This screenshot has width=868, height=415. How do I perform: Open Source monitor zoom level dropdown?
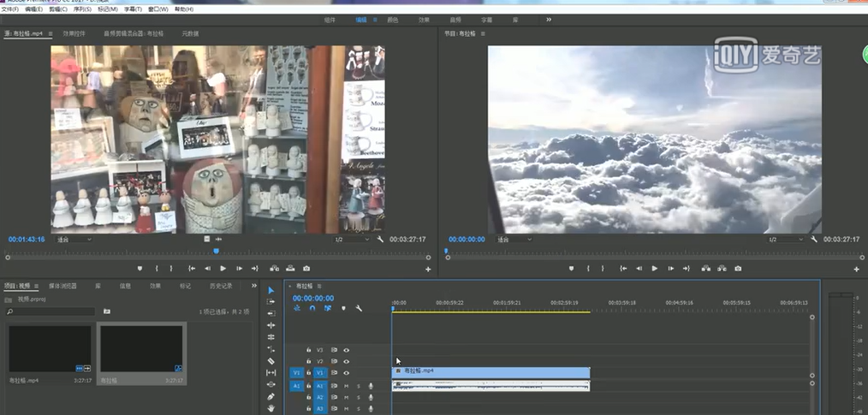74,240
